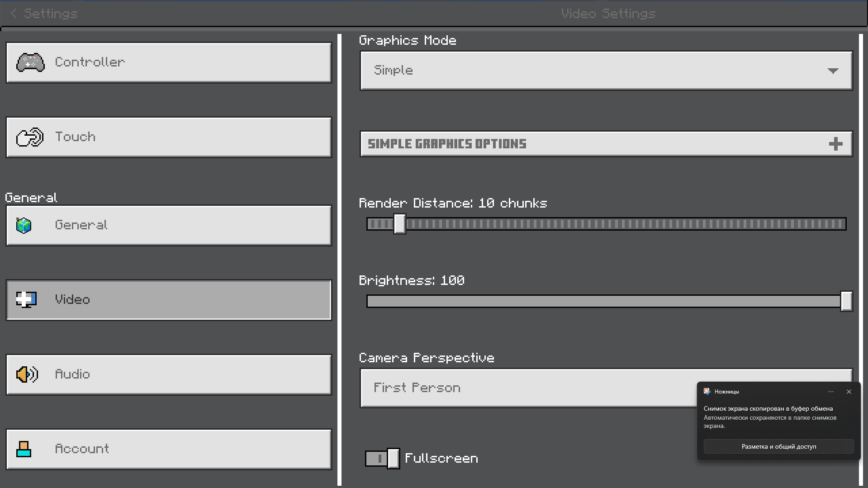Click the Render Distance slider handle

[399, 224]
